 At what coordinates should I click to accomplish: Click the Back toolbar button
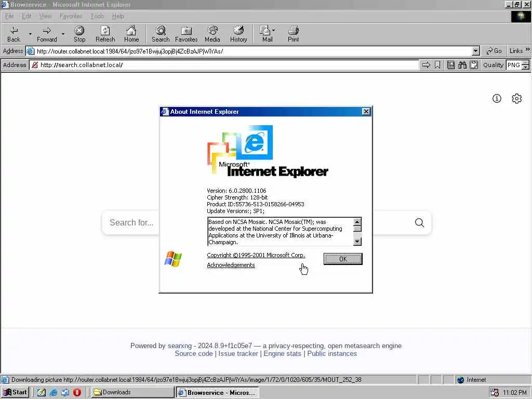14,34
